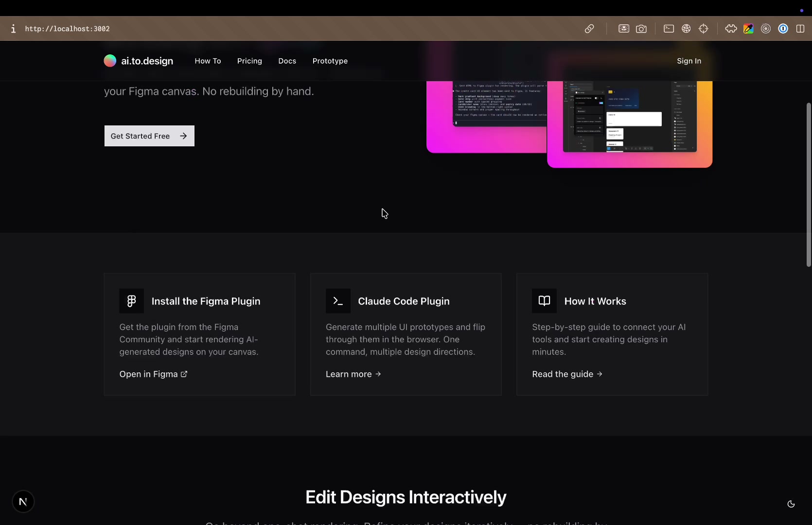Click the crosshair element picker icon

pyautogui.click(x=704, y=29)
